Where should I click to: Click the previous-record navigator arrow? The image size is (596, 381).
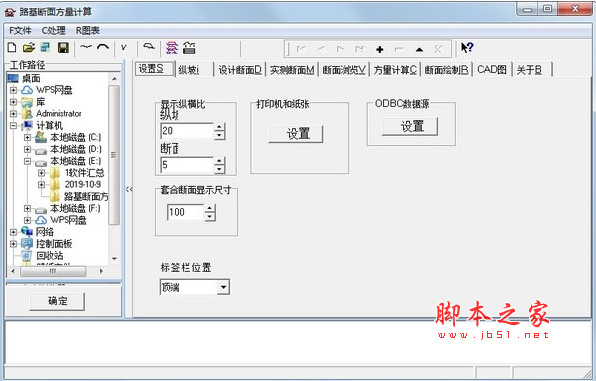tap(321, 49)
